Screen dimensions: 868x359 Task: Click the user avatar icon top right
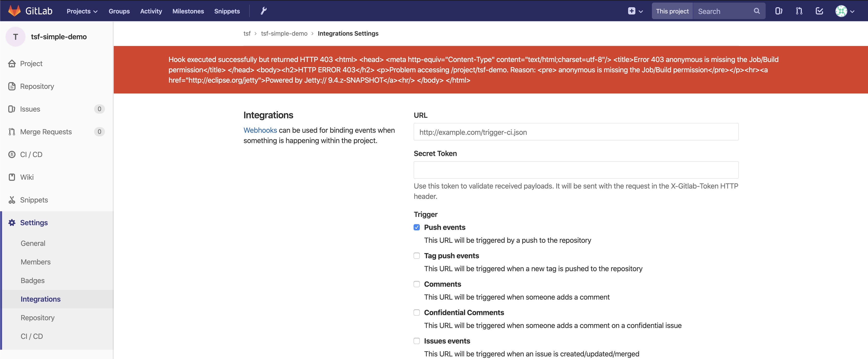click(841, 11)
